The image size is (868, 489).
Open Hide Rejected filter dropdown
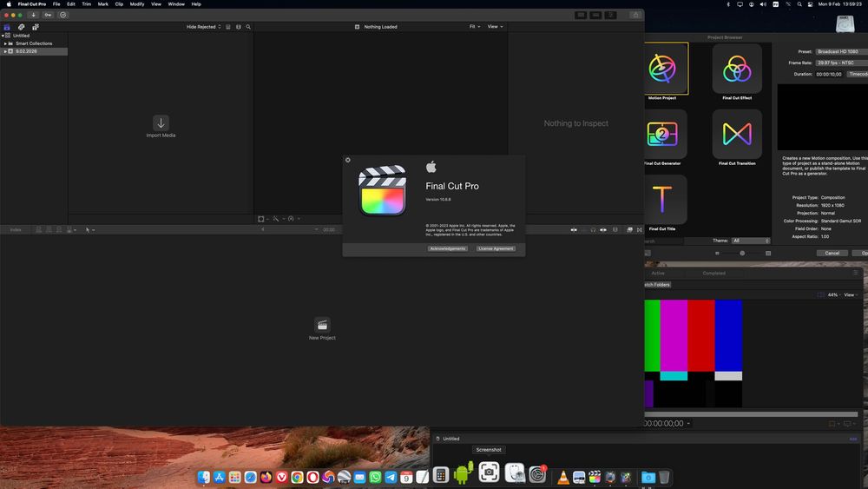pos(203,27)
